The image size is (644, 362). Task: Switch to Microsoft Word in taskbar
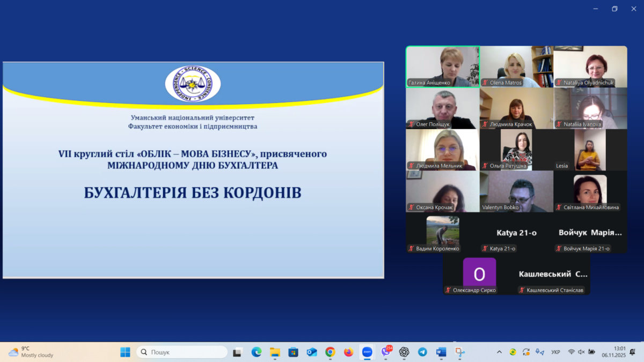click(441, 352)
